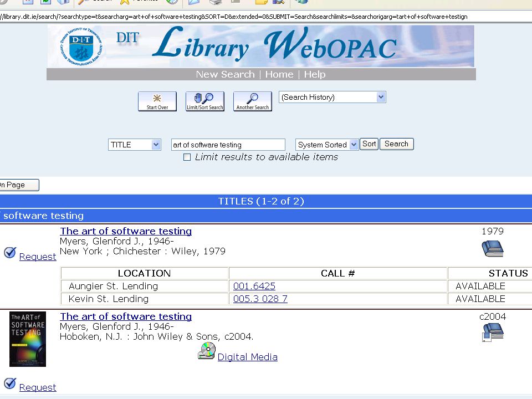Click the DIT crest logo
The height and width of the screenshot is (399, 532).
point(81,47)
